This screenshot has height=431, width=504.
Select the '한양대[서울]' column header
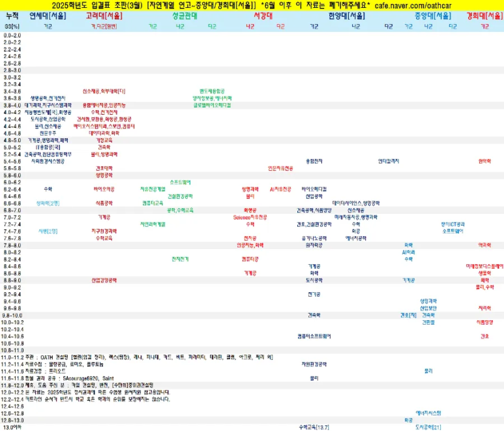click(347, 16)
